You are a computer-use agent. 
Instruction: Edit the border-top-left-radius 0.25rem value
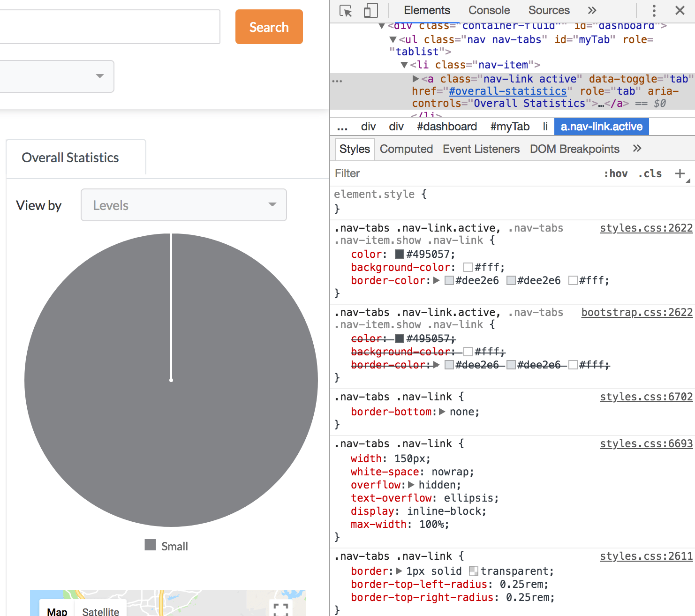(521, 584)
